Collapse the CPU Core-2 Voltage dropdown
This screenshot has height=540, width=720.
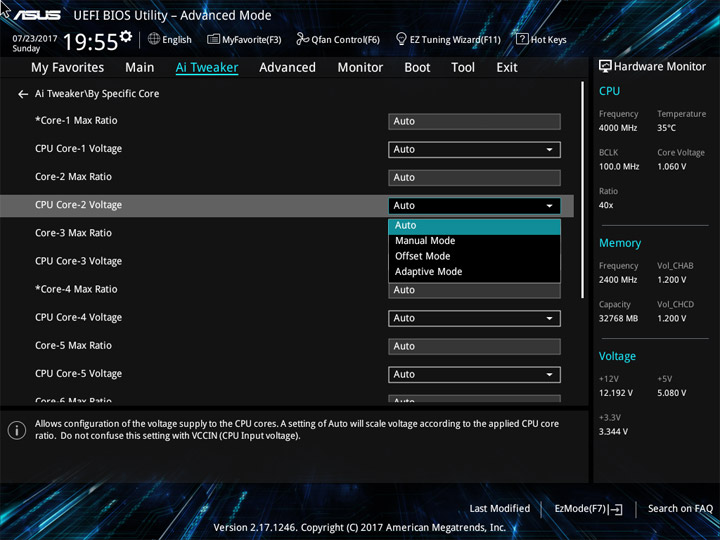coord(474,206)
